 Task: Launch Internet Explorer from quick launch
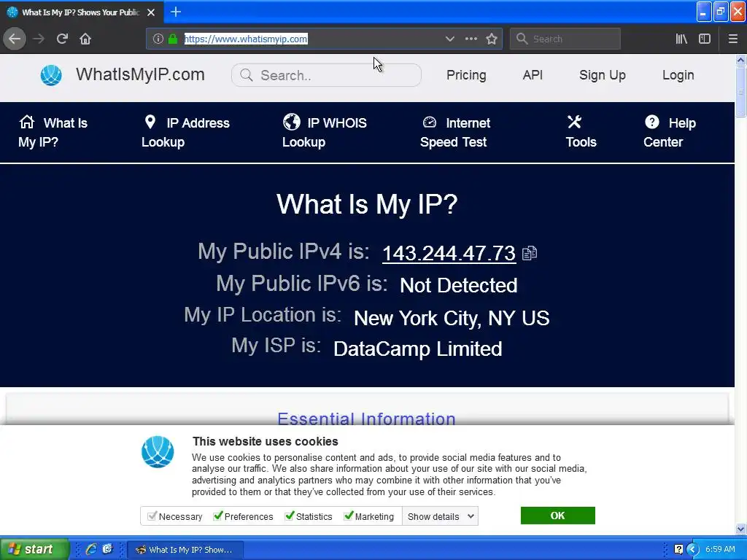point(90,549)
